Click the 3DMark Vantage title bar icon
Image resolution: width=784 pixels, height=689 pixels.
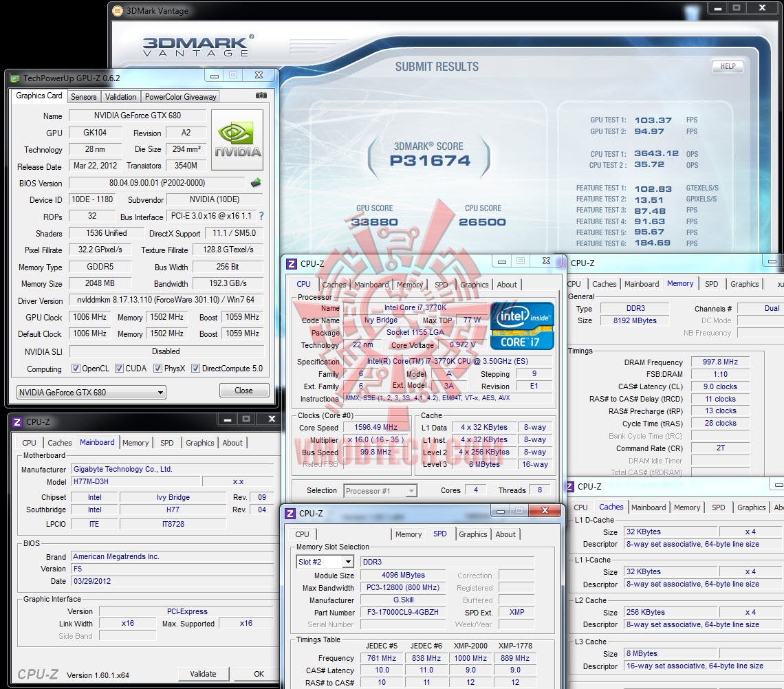(118, 10)
